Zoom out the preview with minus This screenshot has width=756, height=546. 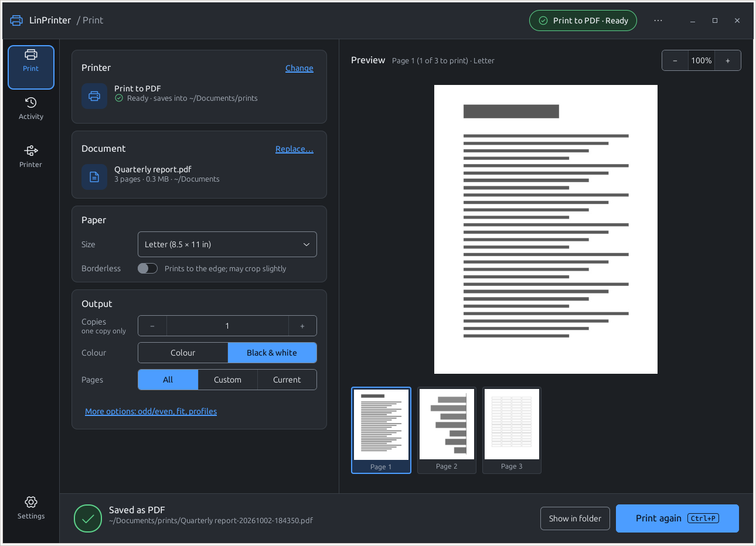click(x=675, y=60)
